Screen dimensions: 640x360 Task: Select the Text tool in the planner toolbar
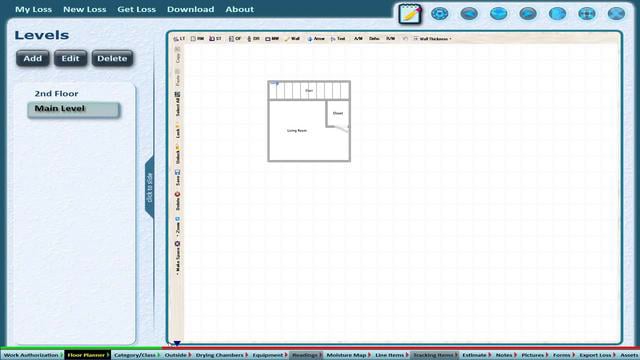click(x=338, y=39)
